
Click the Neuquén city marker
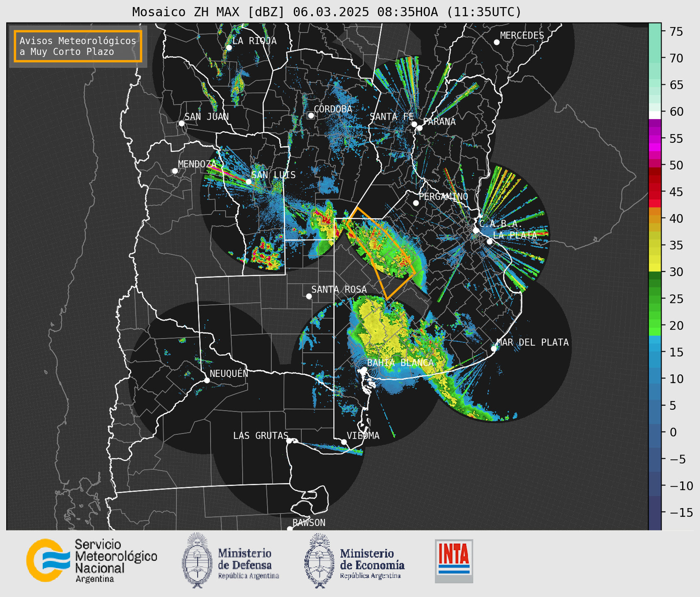207,380
